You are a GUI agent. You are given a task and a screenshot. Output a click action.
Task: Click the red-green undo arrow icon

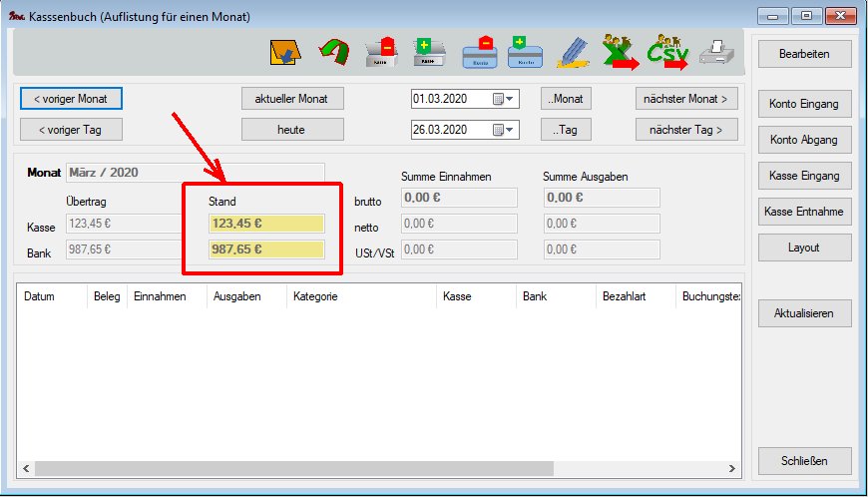[x=334, y=51]
